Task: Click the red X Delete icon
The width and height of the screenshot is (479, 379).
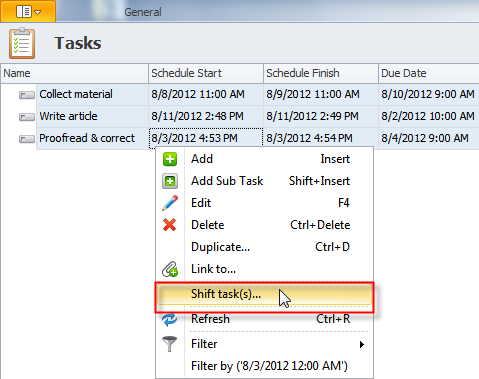Action: tap(170, 225)
